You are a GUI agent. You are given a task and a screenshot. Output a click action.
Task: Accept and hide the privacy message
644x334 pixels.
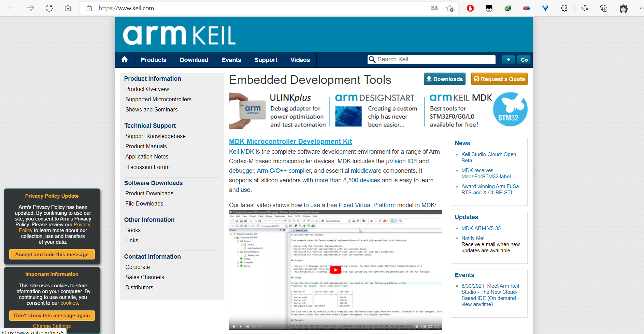pyautogui.click(x=52, y=255)
